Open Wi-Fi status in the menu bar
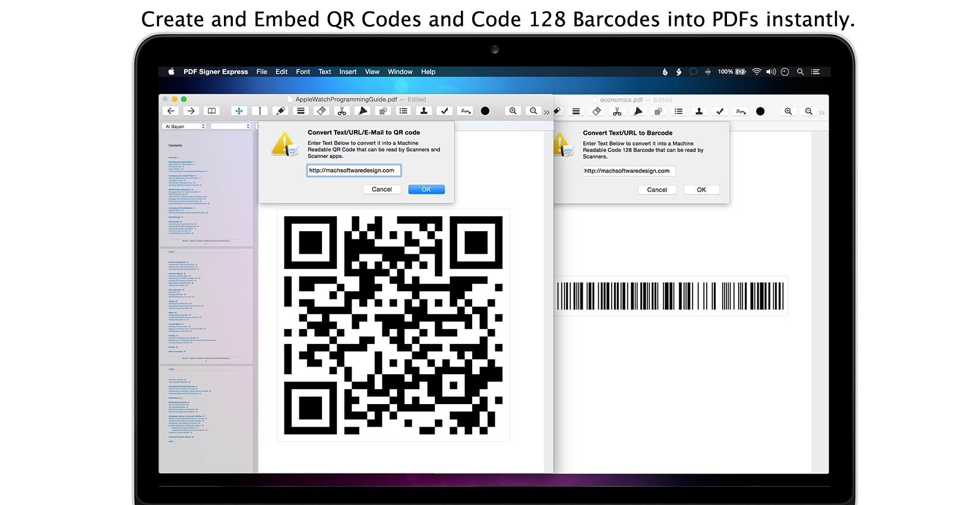Screen dimensions: 980x505 (756, 72)
